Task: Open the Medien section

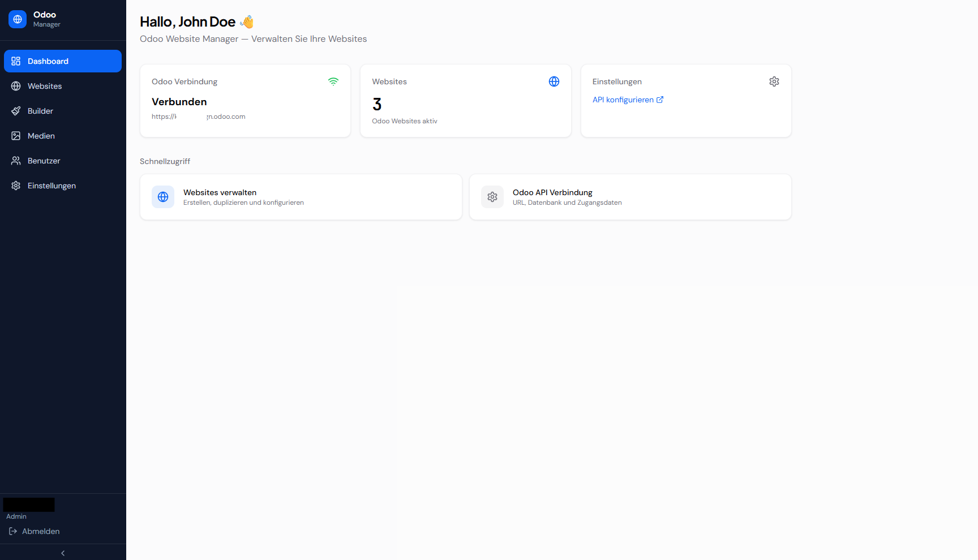Action: click(x=63, y=136)
